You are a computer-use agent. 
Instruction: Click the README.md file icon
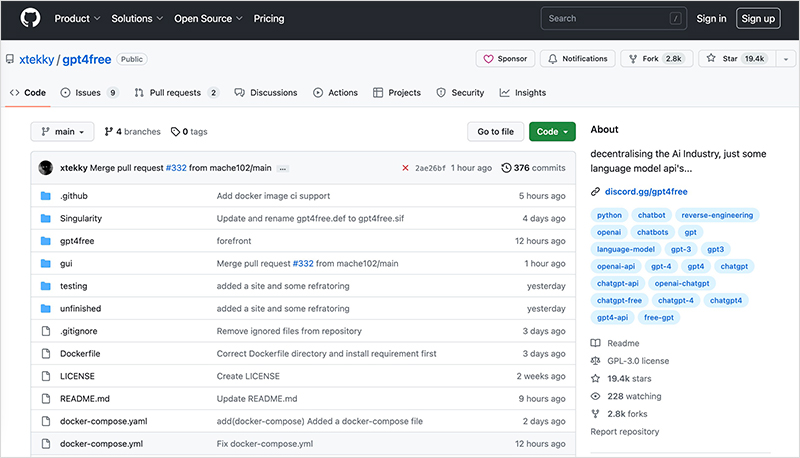(46, 398)
